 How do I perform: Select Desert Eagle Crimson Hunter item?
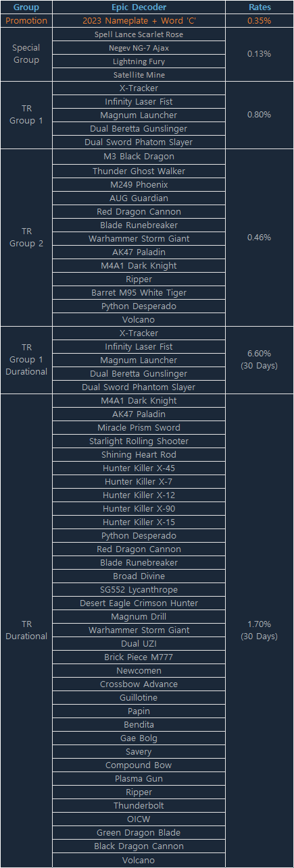click(139, 603)
